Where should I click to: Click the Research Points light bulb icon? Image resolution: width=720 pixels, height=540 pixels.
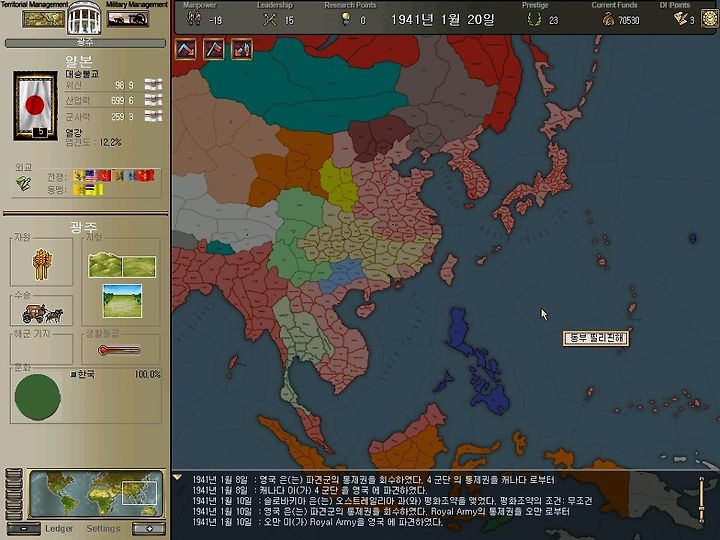tap(346, 19)
